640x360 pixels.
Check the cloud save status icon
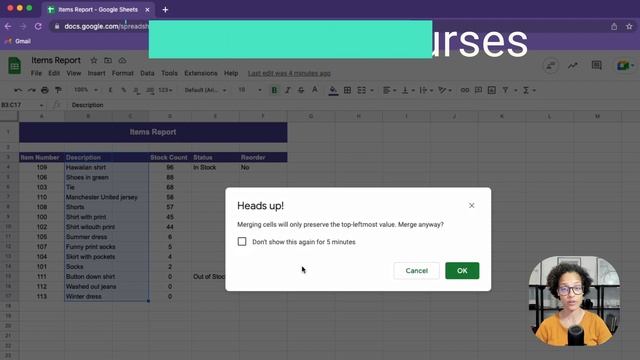pos(122,60)
